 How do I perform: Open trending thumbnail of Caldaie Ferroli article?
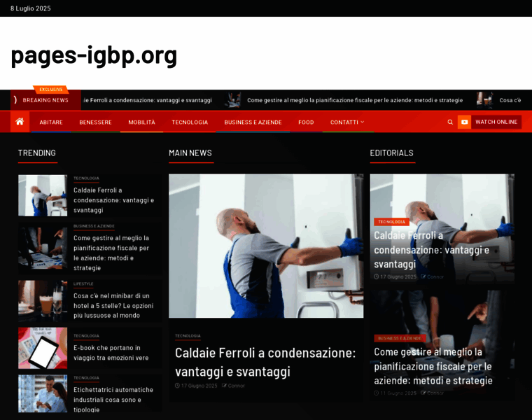43,195
